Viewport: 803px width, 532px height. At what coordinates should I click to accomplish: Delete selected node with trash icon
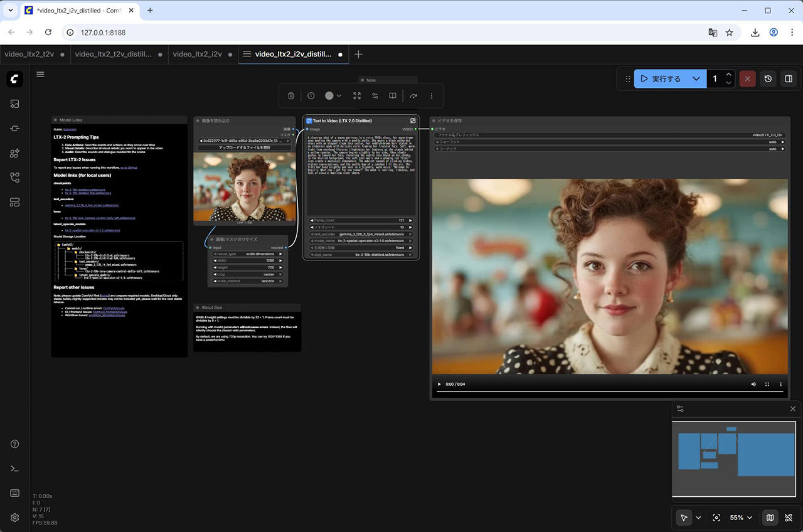290,96
